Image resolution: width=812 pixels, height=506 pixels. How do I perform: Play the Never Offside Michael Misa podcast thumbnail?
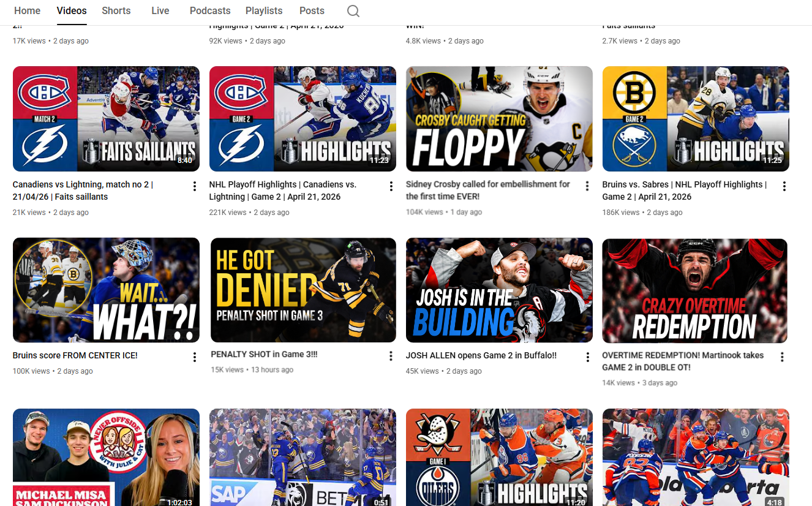pyautogui.click(x=106, y=457)
